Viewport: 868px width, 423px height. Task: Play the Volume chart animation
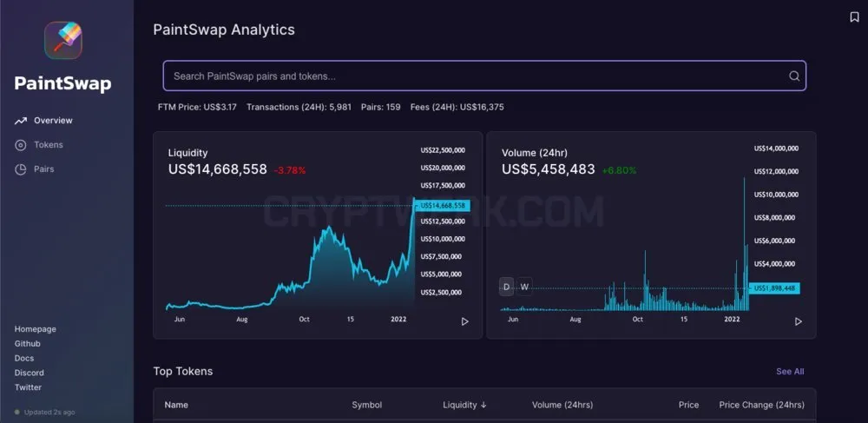[x=799, y=321]
